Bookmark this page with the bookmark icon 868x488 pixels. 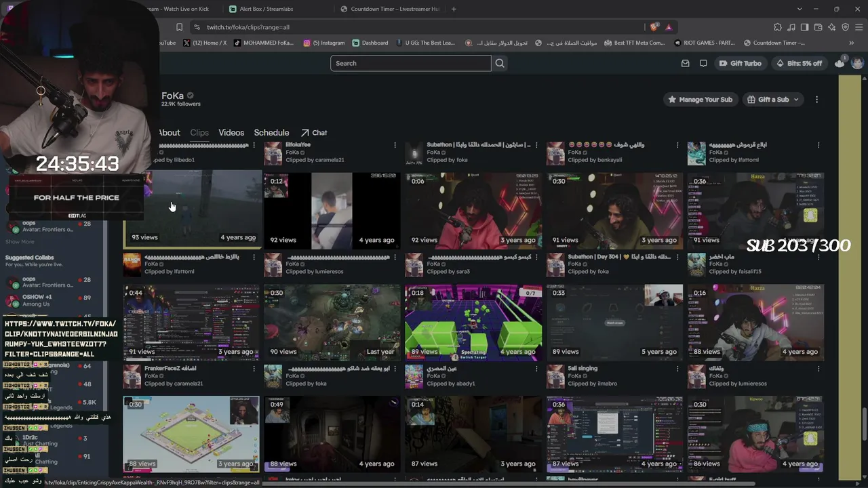179,27
